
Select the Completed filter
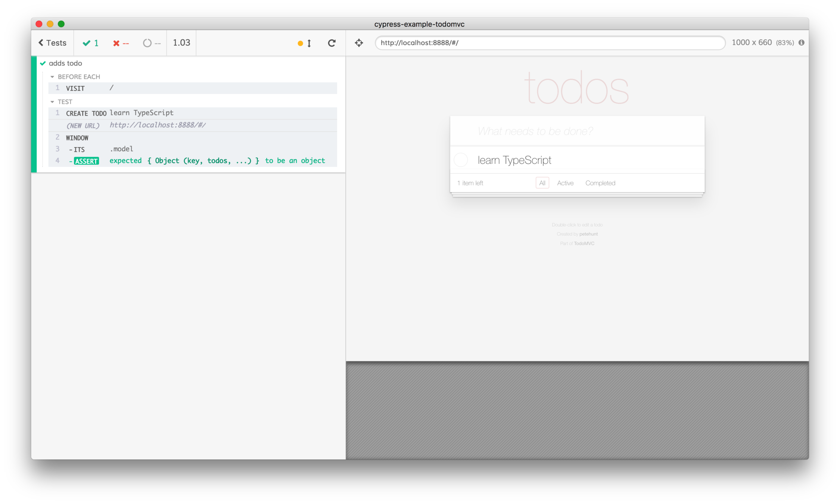point(600,183)
